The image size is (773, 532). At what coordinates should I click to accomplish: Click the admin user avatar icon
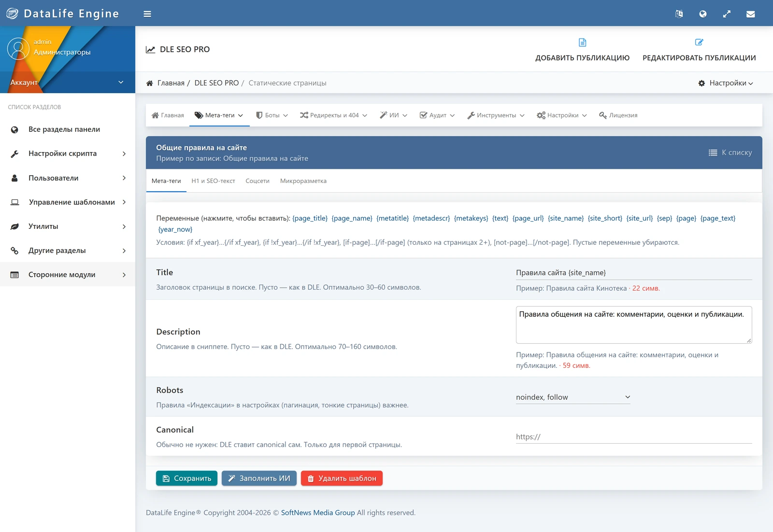(x=18, y=49)
